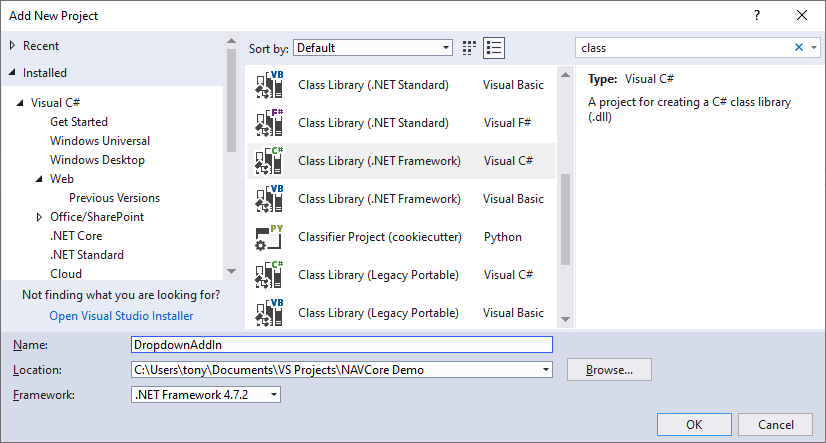Expand the Recent section
The width and height of the screenshot is (826, 443).
pos(12,46)
